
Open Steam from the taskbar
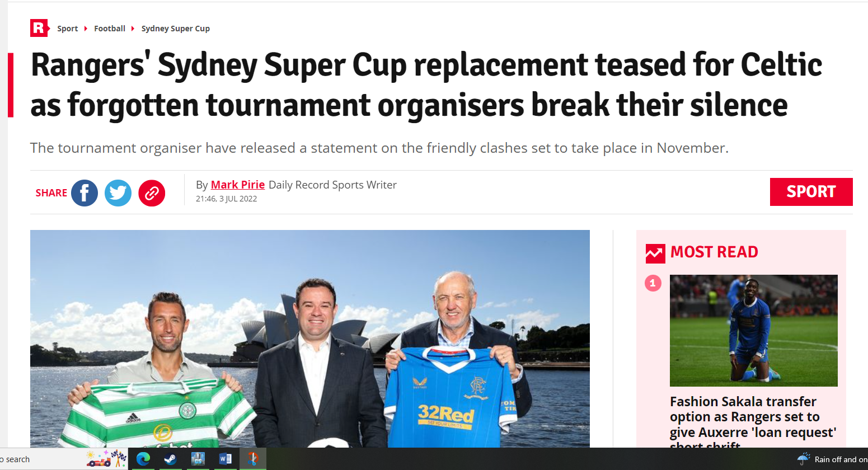click(x=170, y=459)
